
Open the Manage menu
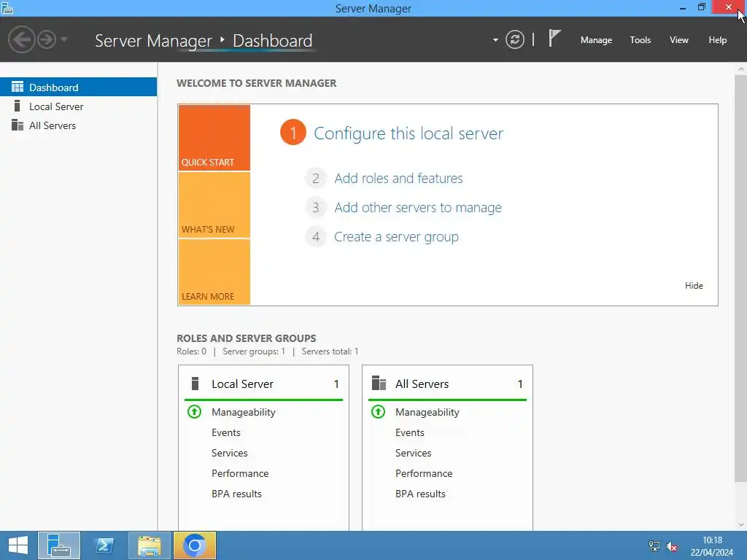tap(596, 40)
